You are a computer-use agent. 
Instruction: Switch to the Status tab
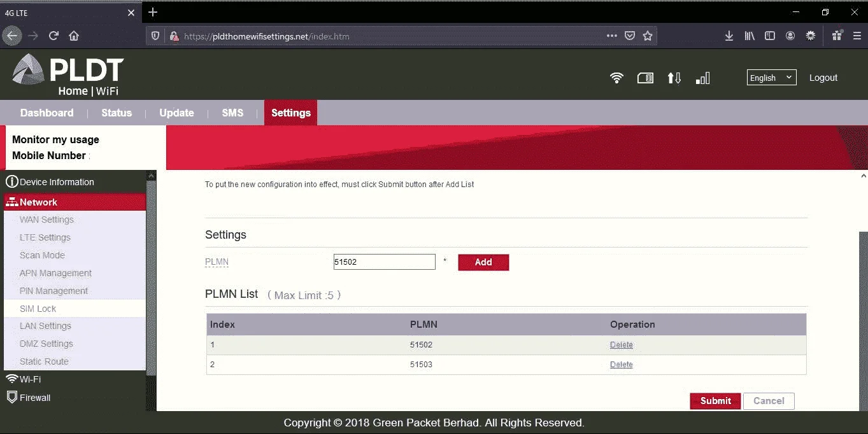coord(117,113)
